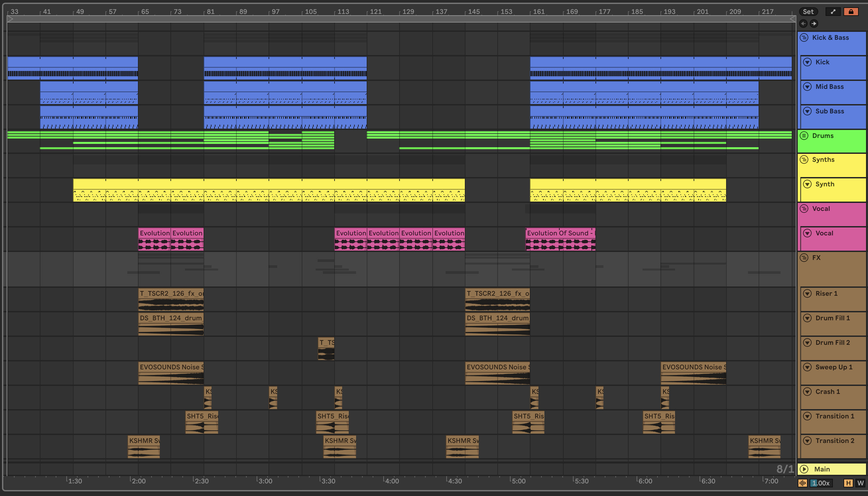The image size is (868, 496).
Task: Click the Main track play icon
Action: (x=804, y=469)
